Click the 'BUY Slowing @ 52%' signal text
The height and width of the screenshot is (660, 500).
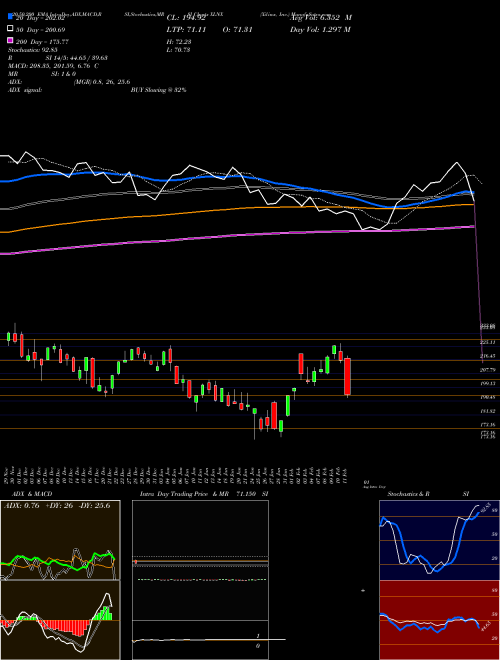(159, 90)
